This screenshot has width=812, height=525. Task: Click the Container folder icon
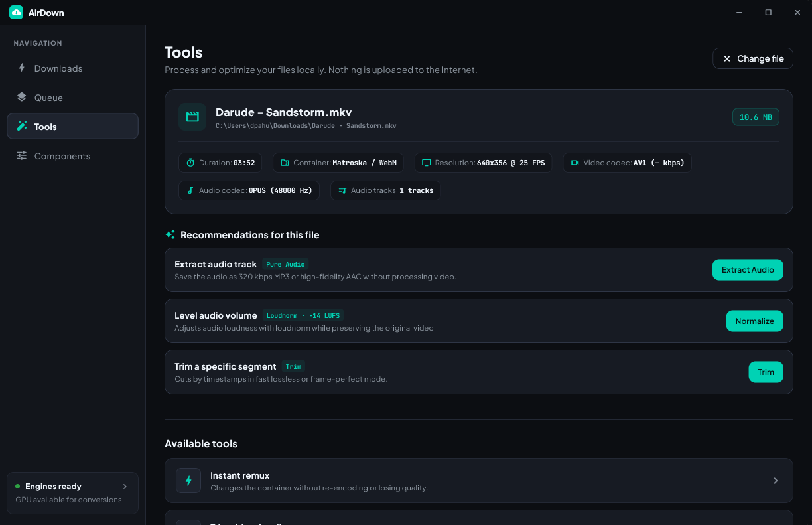[x=285, y=163]
